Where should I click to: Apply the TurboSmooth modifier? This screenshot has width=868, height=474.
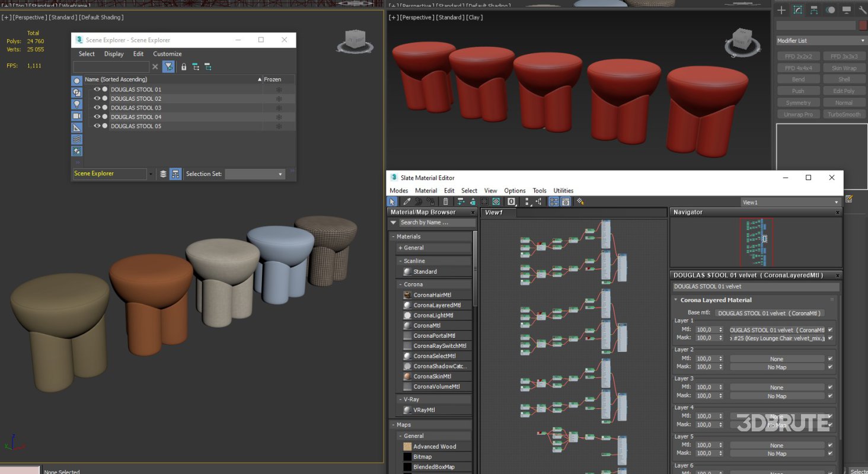click(844, 114)
